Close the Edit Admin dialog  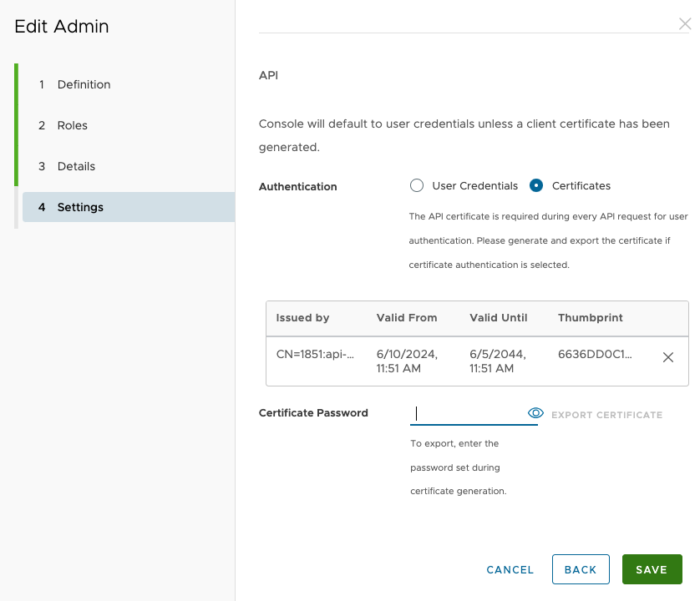[685, 23]
